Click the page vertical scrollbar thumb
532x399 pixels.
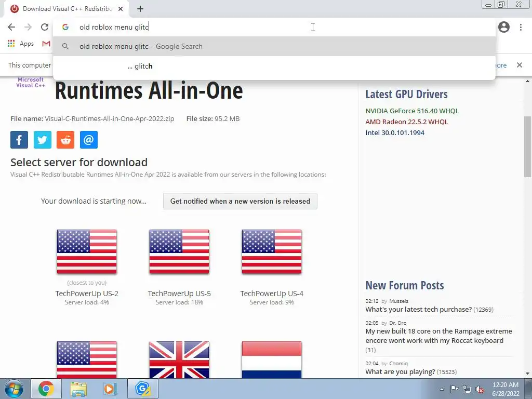(527, 146)
